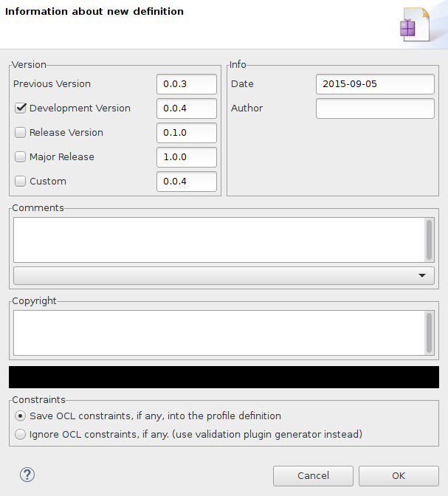The width and height of the screenshot is (448, 496).
Task: Click the help question mark icon
Action: coord(27,475)
